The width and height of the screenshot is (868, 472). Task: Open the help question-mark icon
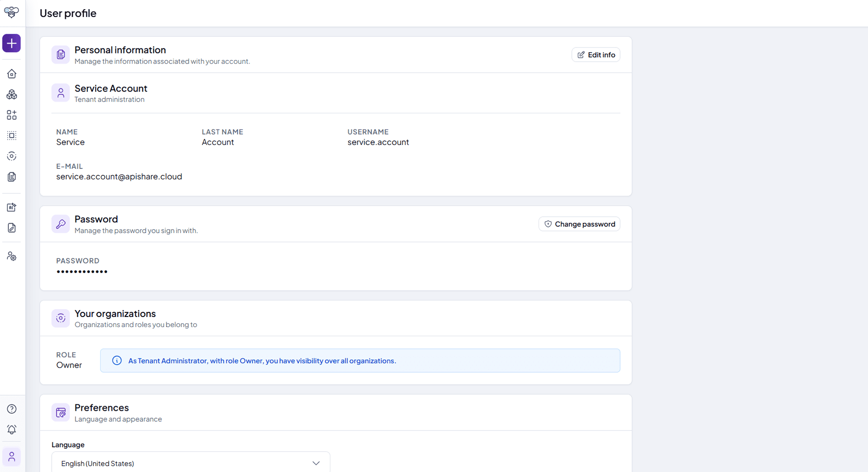[11, 409]
